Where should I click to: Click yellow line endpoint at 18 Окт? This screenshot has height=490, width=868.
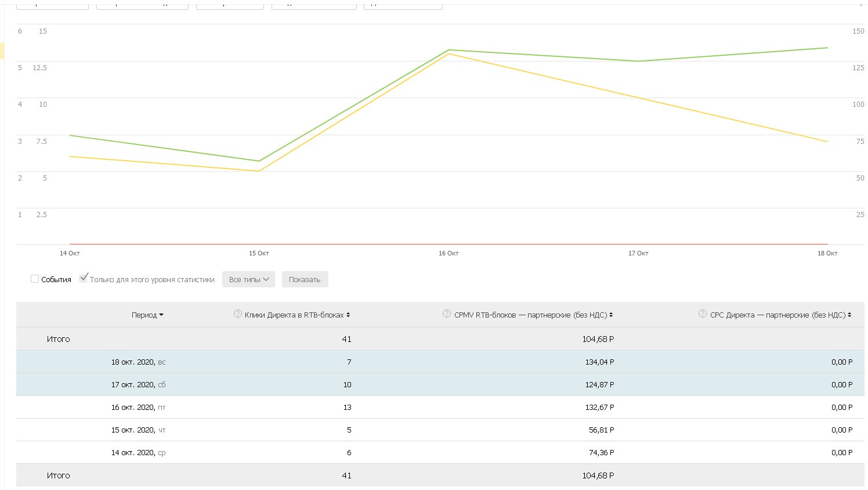point(827,142)
